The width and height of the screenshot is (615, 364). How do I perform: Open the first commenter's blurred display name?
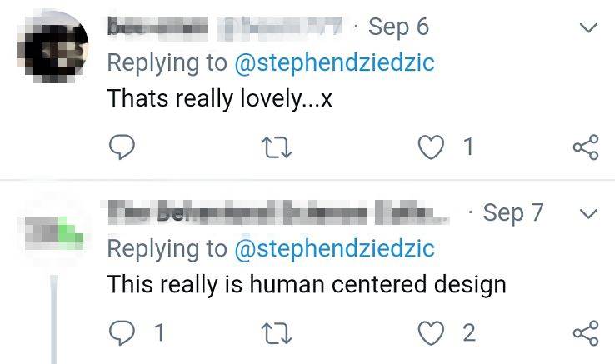point(157,27)
